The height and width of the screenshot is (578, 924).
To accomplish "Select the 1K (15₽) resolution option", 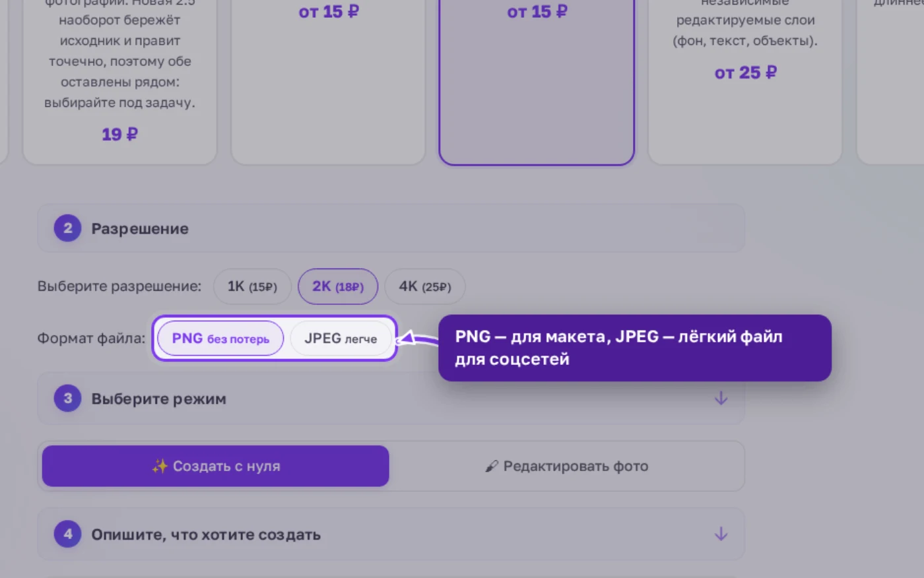I will pyautogui.click(x=252, y=286).
